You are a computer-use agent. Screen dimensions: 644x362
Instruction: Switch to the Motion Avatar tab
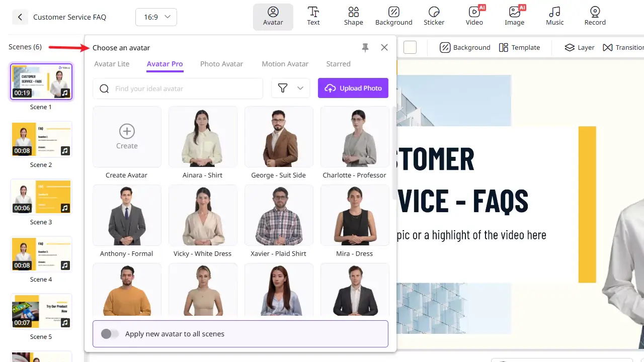(x=285, y=64)
